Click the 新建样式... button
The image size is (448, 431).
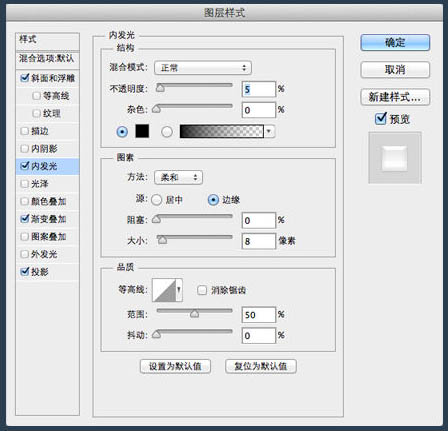coord(395,97)
